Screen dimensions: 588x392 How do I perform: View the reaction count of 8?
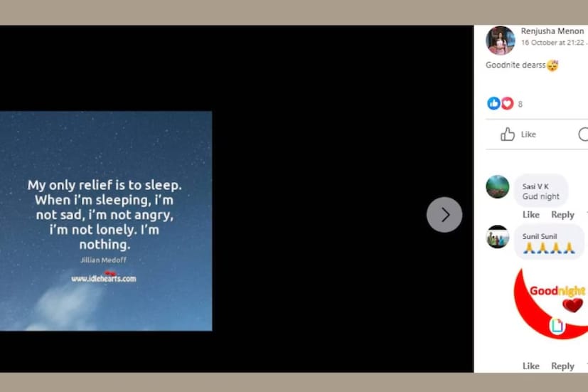pos(520,105)
